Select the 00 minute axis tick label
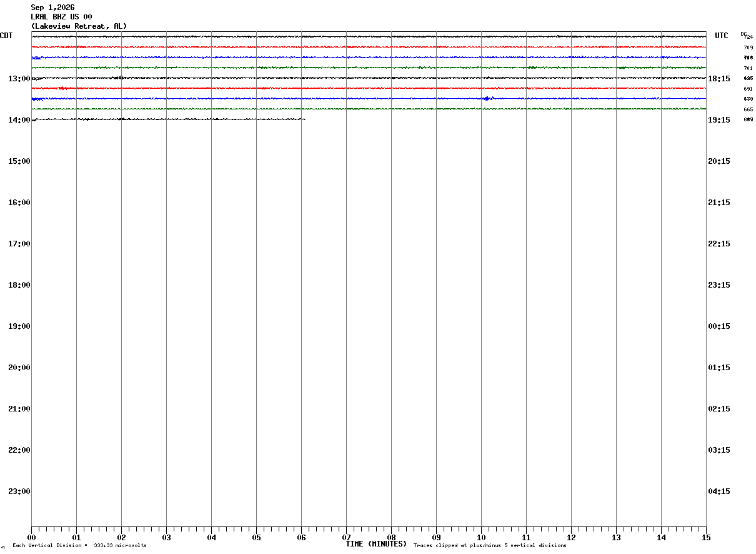This screenshot has height=554, width=756. click(x=31, y=537)
